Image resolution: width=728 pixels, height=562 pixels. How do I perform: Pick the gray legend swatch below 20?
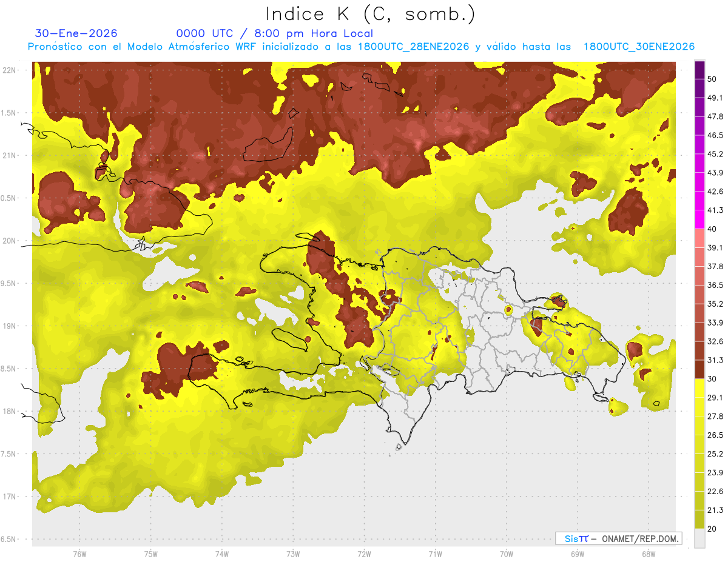699,538
